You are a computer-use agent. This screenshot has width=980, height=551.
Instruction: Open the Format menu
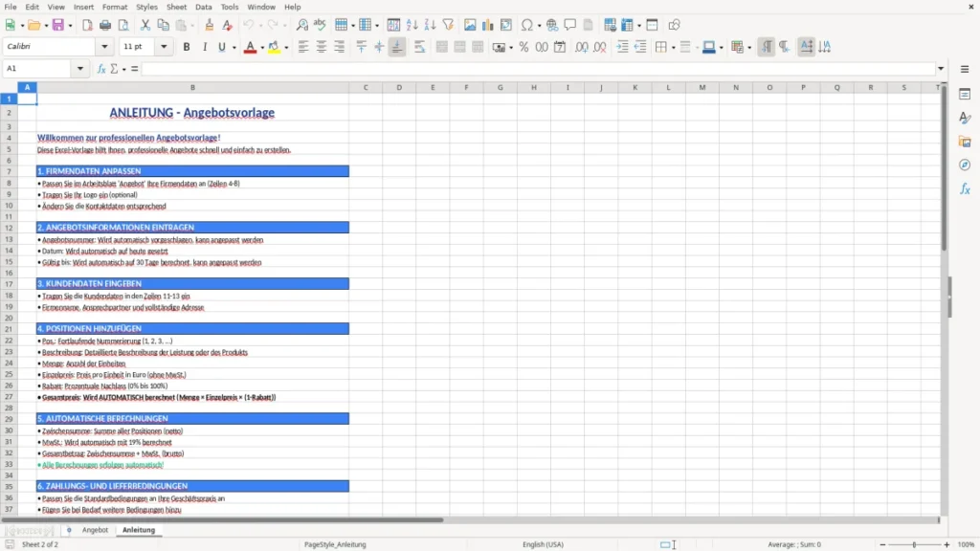coord(115,7)
